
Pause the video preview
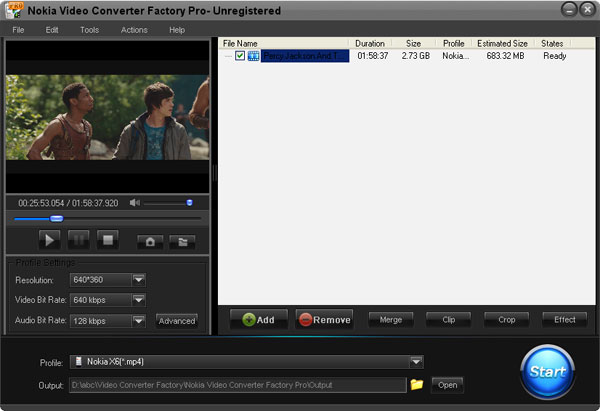tap(79, 240)
